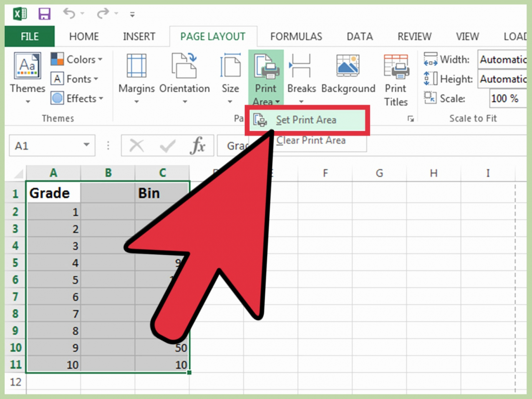This screenshot has width=532, height=399.
Task: Open the FILE menu
Action: pos(29,36)
